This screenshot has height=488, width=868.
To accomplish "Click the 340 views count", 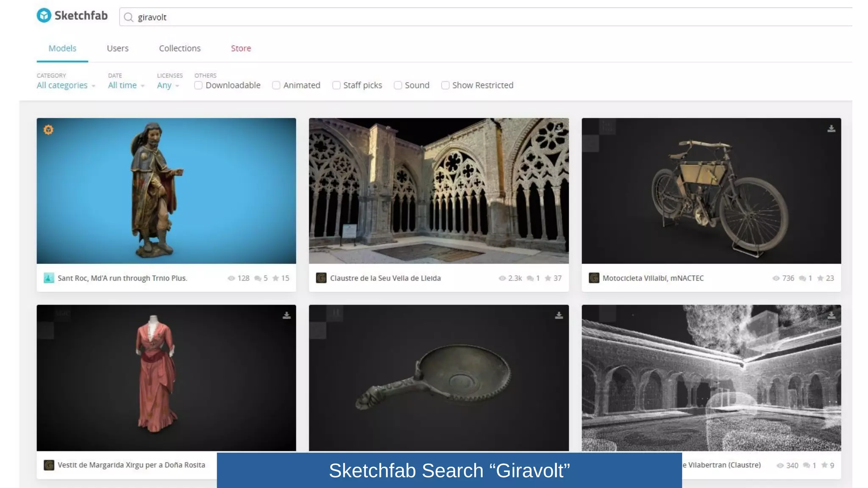I will point(792,466).
